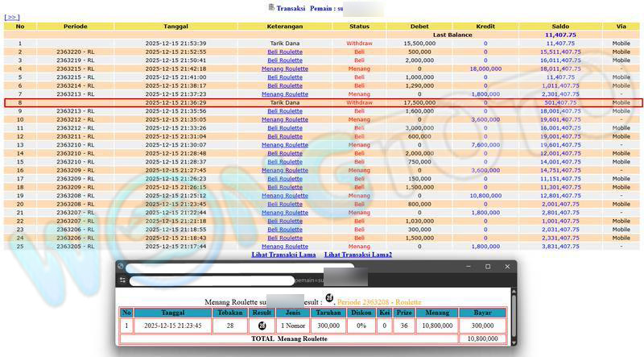The image size is (644, 357).
Task: Click the popup window address bar
Action: (x=209, y=280)
